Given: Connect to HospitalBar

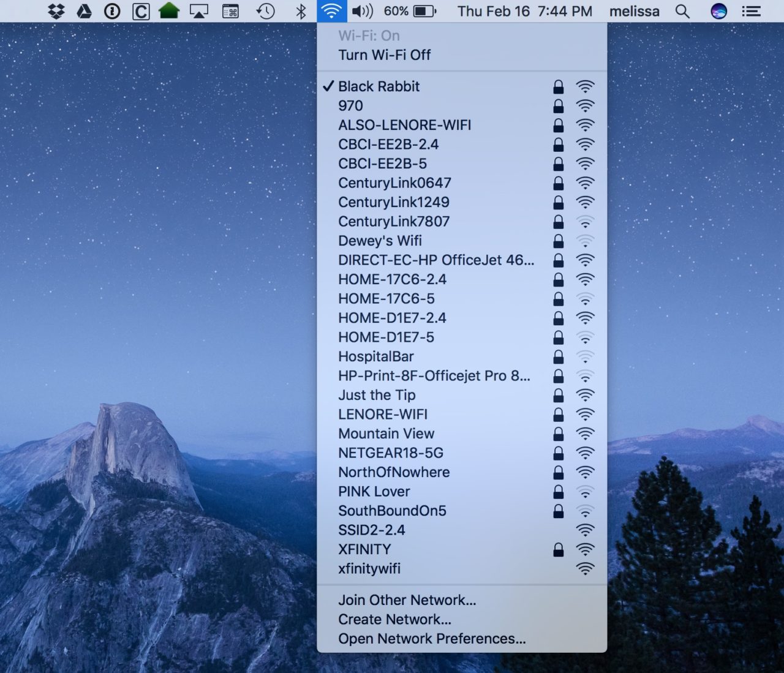Looking at the screenshot, I should [462, 356].
